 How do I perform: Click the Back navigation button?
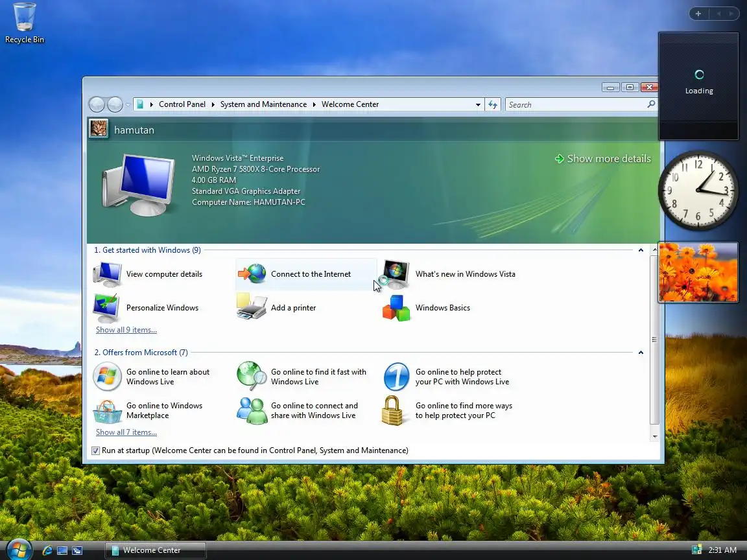pos(97,104)
